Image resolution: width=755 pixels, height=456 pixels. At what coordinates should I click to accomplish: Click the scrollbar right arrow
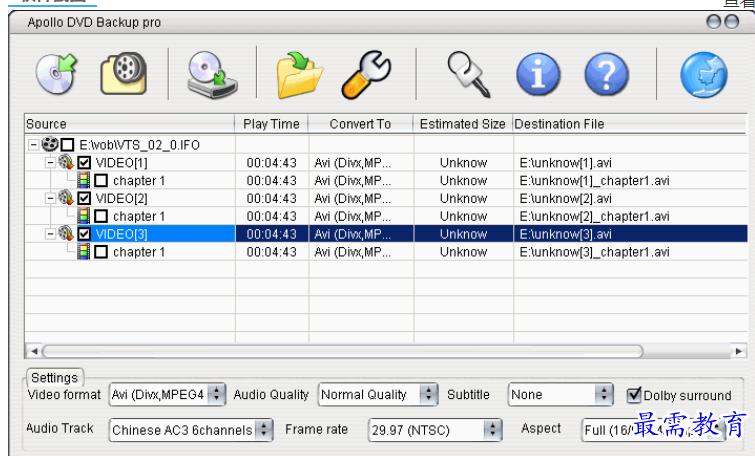[739, 352]
